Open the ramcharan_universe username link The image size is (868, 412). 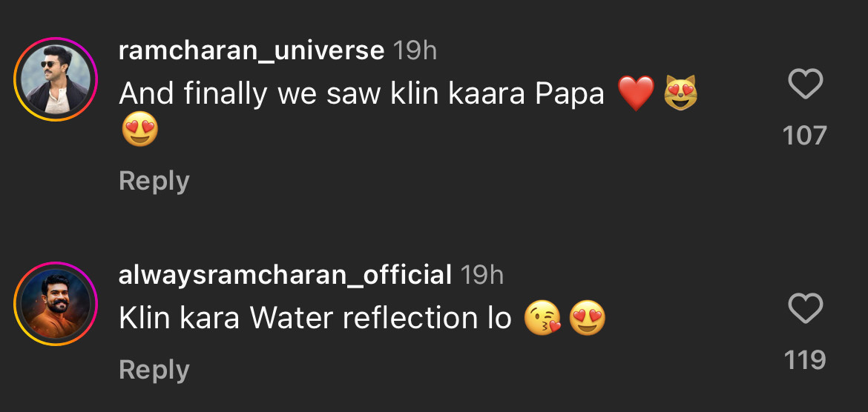251,50
